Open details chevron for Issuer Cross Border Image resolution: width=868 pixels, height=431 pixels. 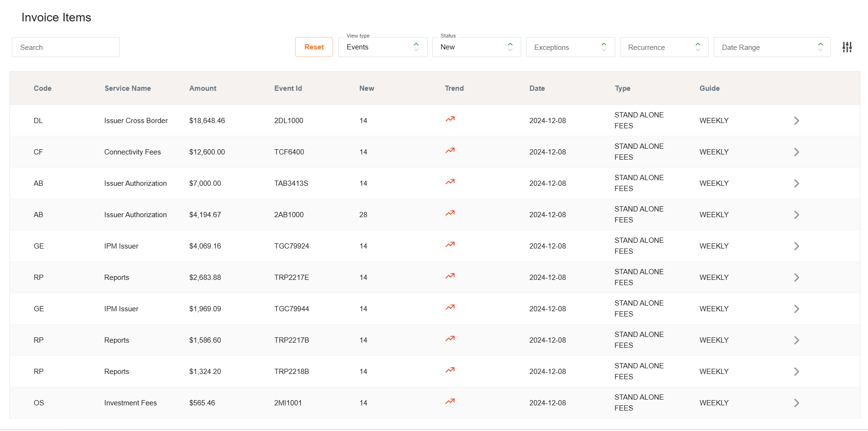797,121
